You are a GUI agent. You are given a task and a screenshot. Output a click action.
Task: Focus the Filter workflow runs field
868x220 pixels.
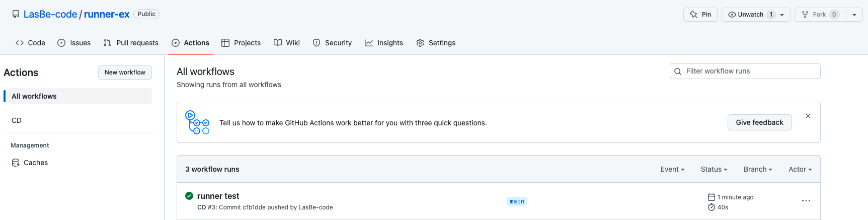coord(750,71)
